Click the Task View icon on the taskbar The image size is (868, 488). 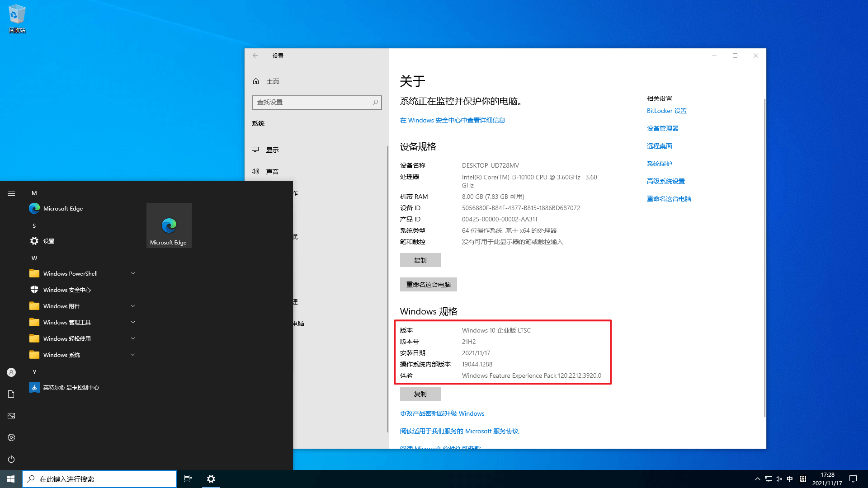(188, 479)
